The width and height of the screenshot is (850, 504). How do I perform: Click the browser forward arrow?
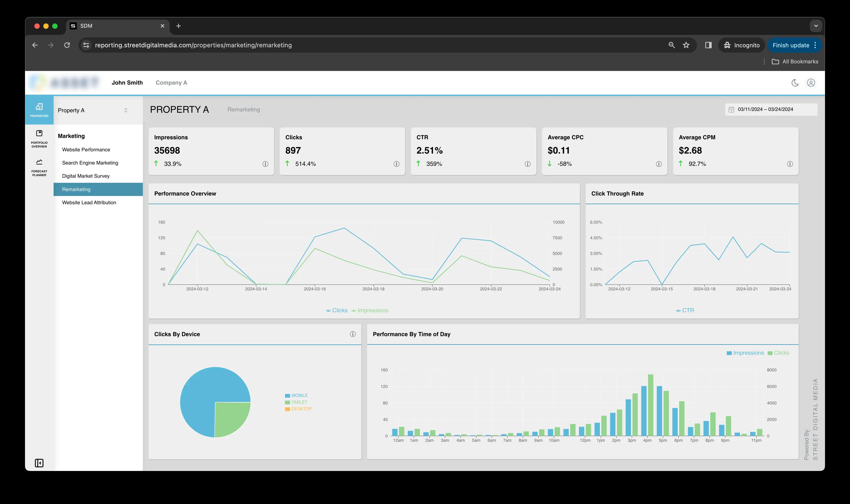[x=51, y=45]
